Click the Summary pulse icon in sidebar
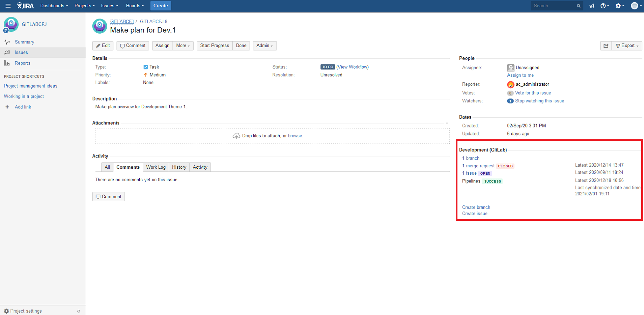 pos(7,42)
